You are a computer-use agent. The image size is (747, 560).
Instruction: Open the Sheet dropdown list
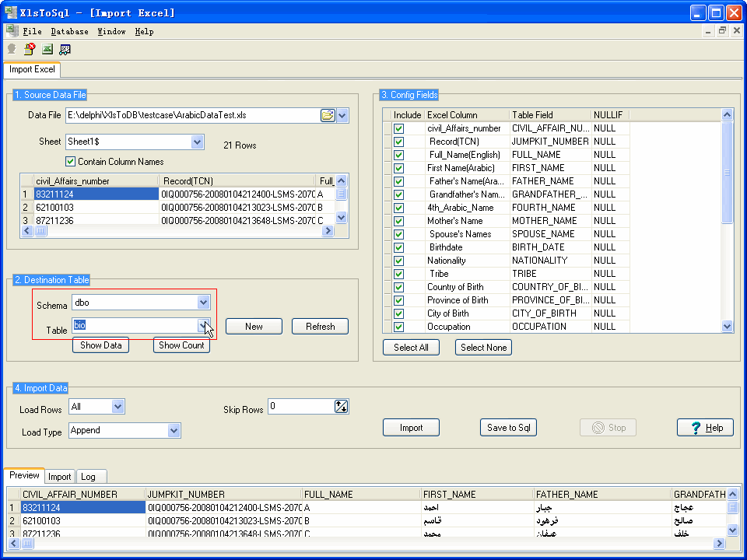198,142
